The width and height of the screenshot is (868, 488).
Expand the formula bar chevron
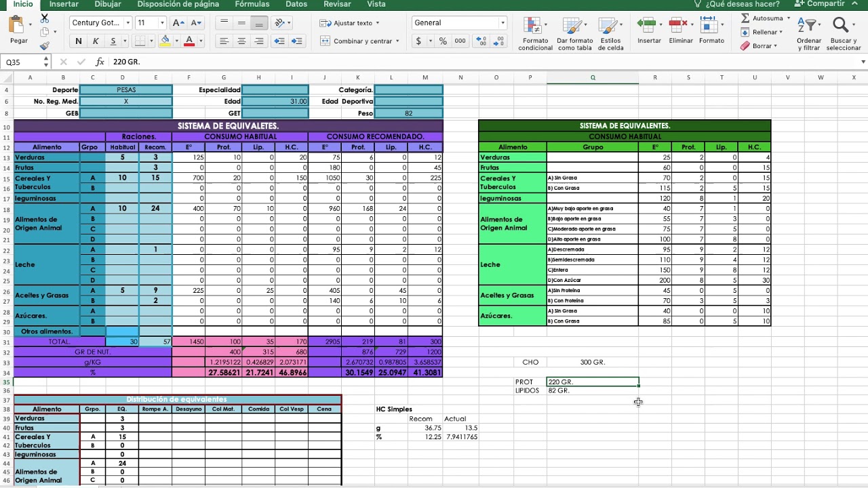863,62
